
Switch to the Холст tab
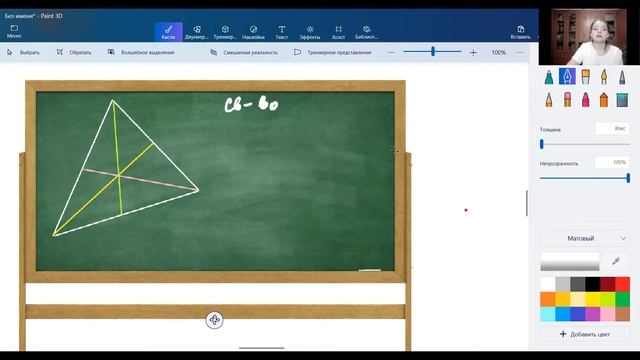[x=338, y=32]
